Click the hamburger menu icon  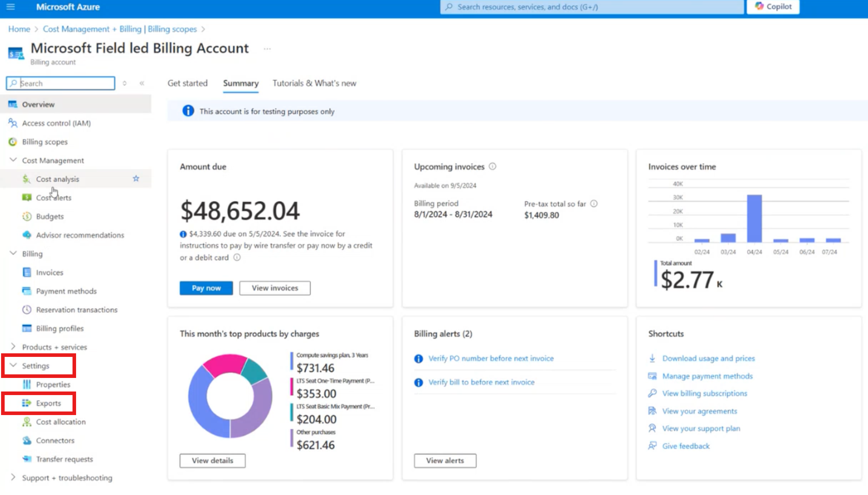coord(11,7)
